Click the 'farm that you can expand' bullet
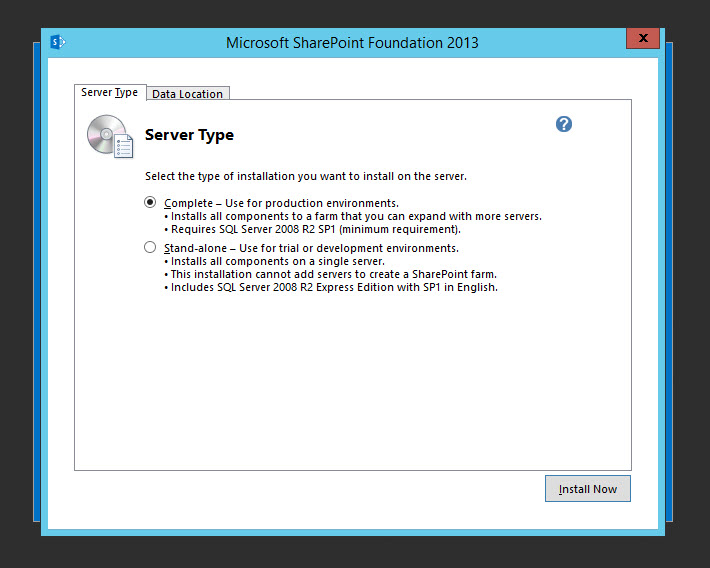Image resolution: width=710 pixels, height=568 pixels. [356, 216]
